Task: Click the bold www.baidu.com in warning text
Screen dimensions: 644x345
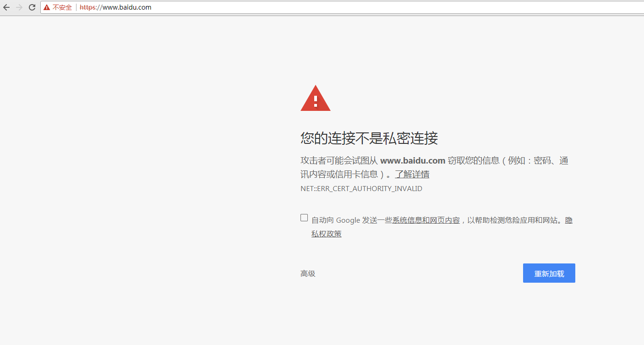Action: 413,160
